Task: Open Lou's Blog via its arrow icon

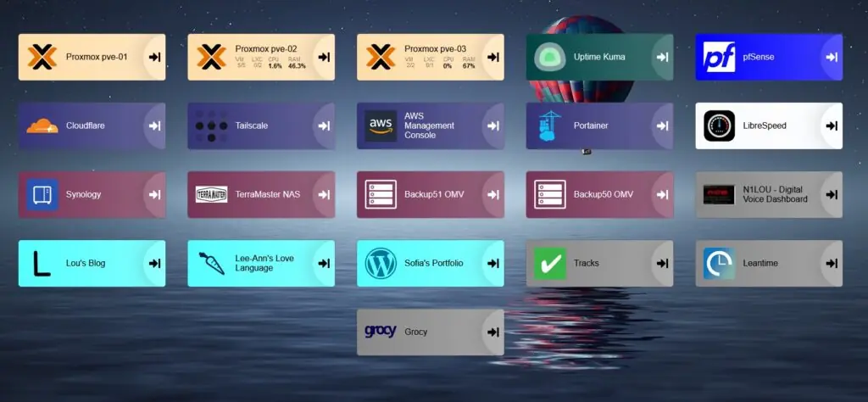Action: [154, 264]
